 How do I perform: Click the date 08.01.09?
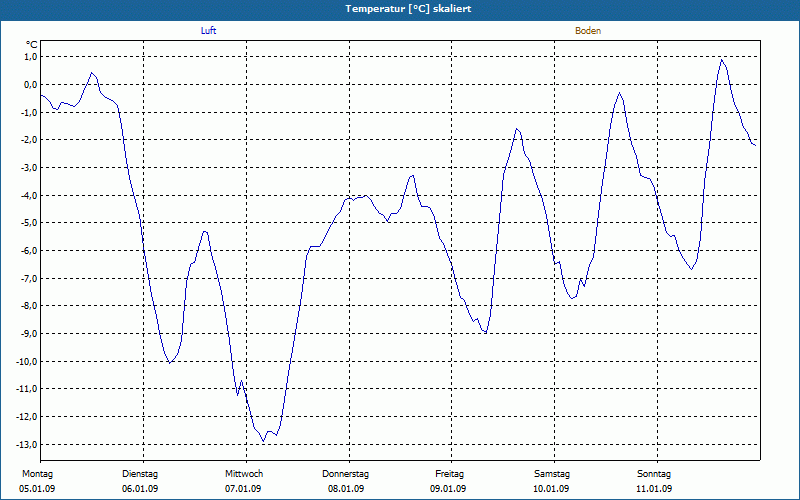click(346, 489)
